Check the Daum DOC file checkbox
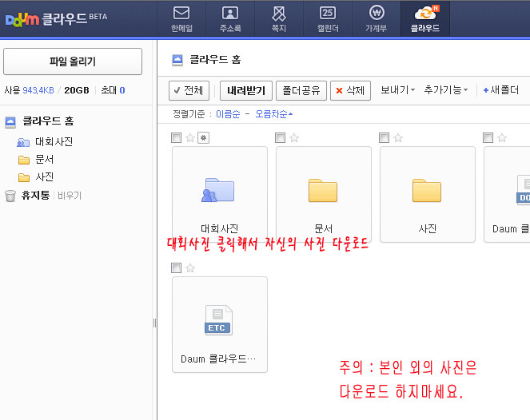 point(488,138)
